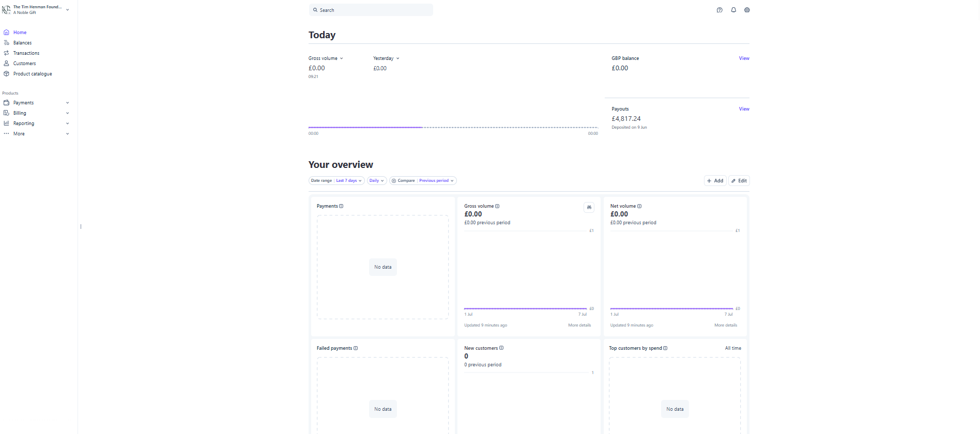Click the Balances sidebar icon
980x434 pixels.
pyautogui.click(x=6, y=43)
